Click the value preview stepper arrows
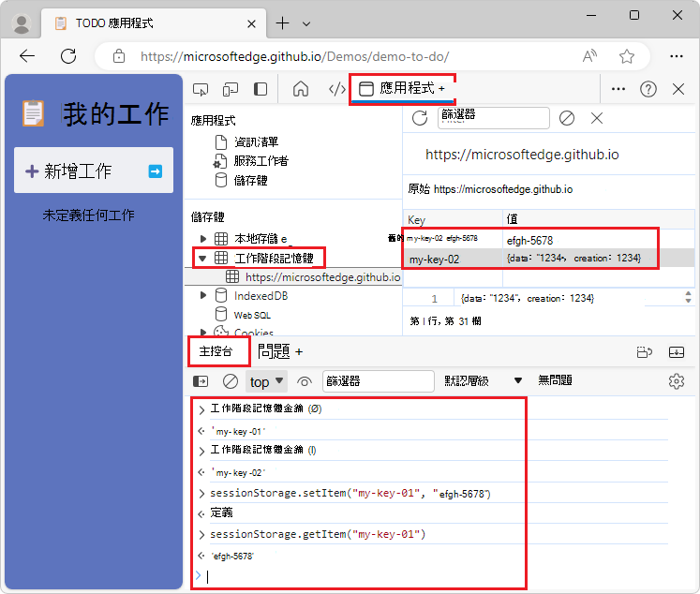Screen dimensions: 700x594 click(x=689, y=298)
